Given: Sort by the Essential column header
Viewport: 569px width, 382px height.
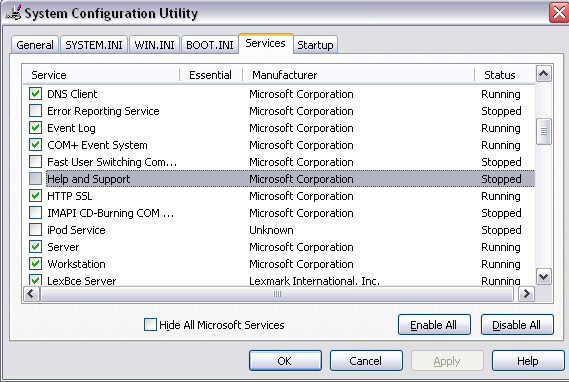Looking at the screenshot, I should [211, 75].
